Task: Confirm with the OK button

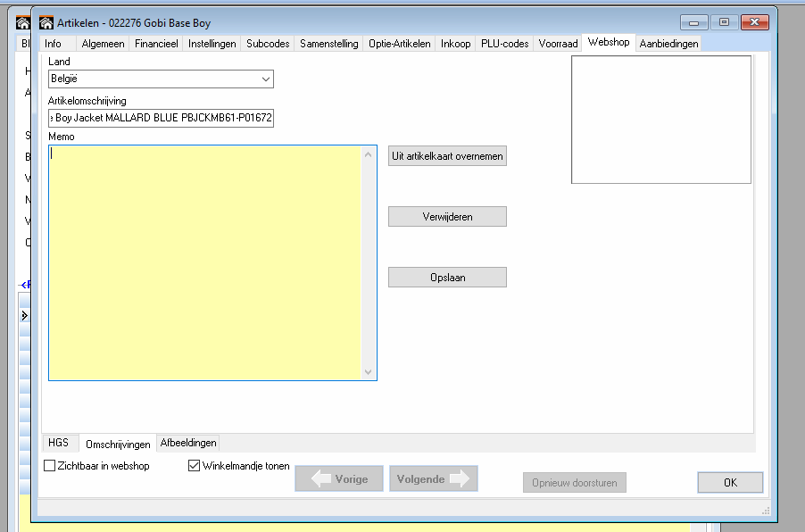Action: (x=730, y=483)
